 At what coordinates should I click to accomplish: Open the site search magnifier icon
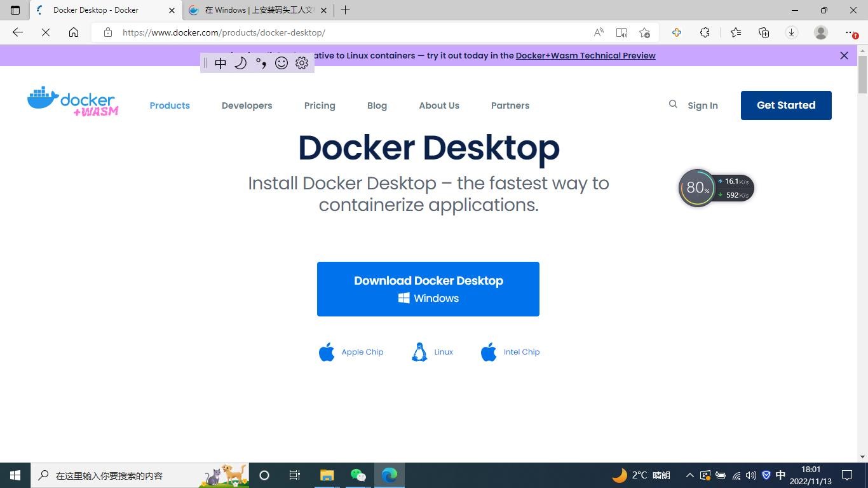pyautogui.click(x=673, y=104)
